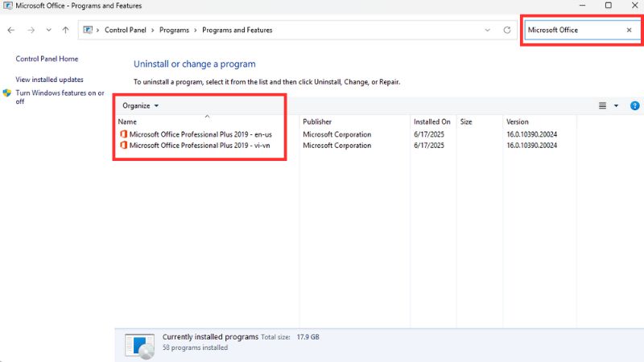Expand the address bar history dropdown
The image size is (644, 362).
click(487, 30)
